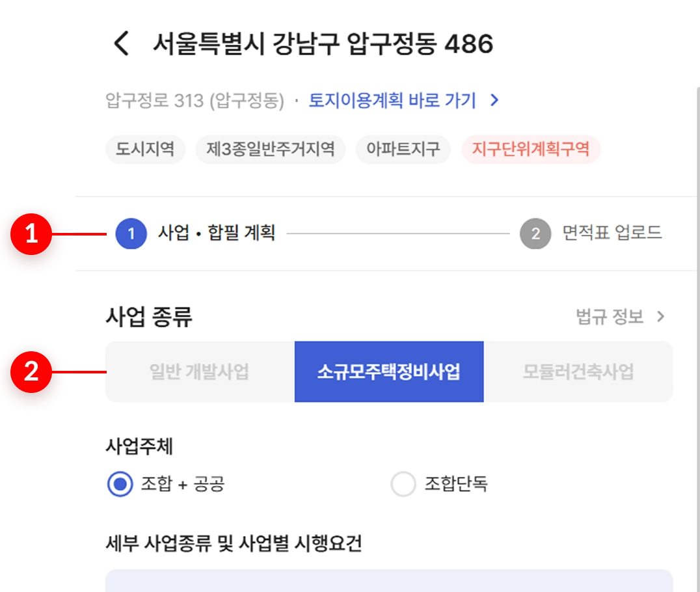Select the 조합단독 radio button
This screenshot has height=592, width=700.
click(403, 484)
